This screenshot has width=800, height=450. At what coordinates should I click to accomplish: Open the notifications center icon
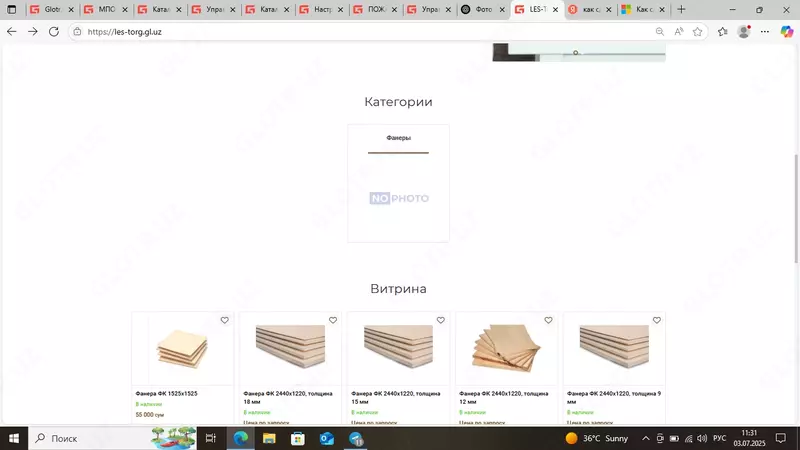781,438
